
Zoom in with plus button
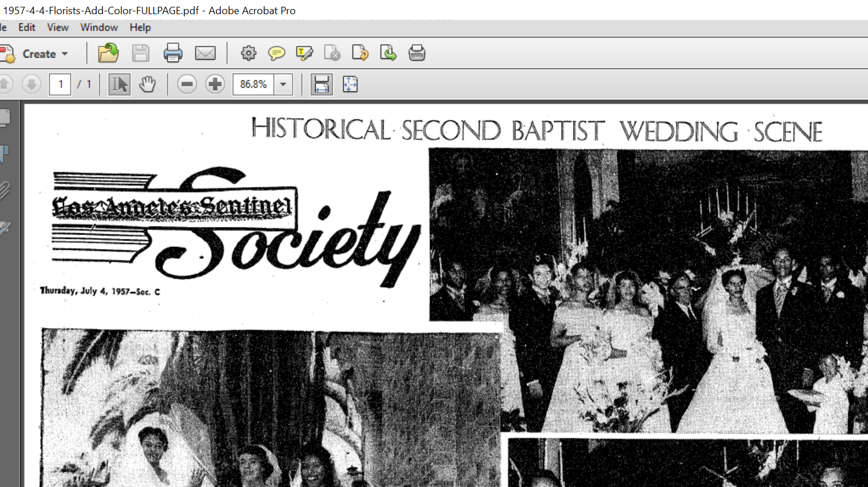tap(215, 84)
